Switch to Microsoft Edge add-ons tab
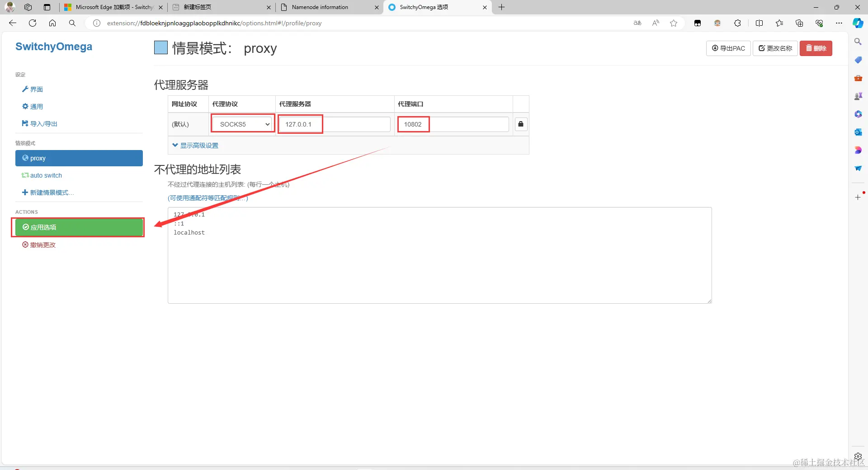 click(113, 7)
